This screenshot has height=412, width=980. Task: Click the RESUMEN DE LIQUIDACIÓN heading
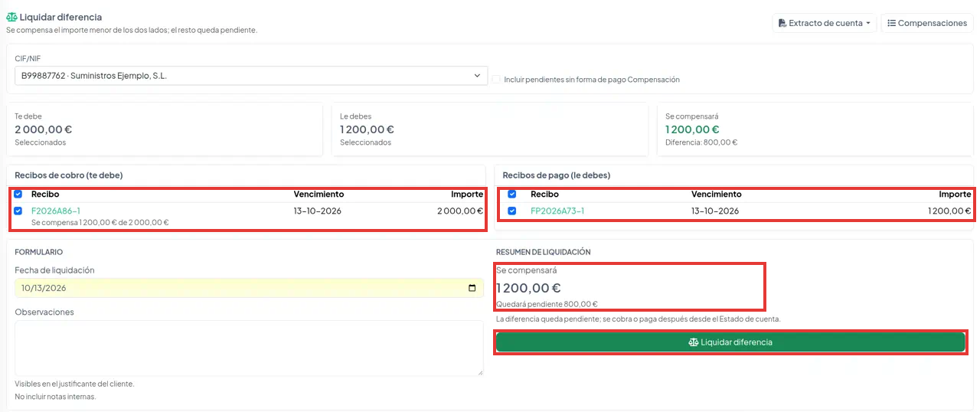(543, 252)
